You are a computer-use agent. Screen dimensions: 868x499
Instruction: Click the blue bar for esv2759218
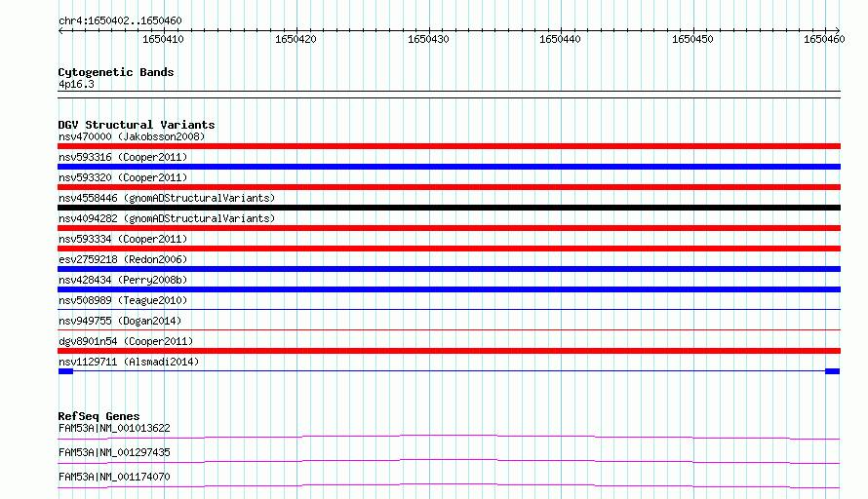coord(449,269)
